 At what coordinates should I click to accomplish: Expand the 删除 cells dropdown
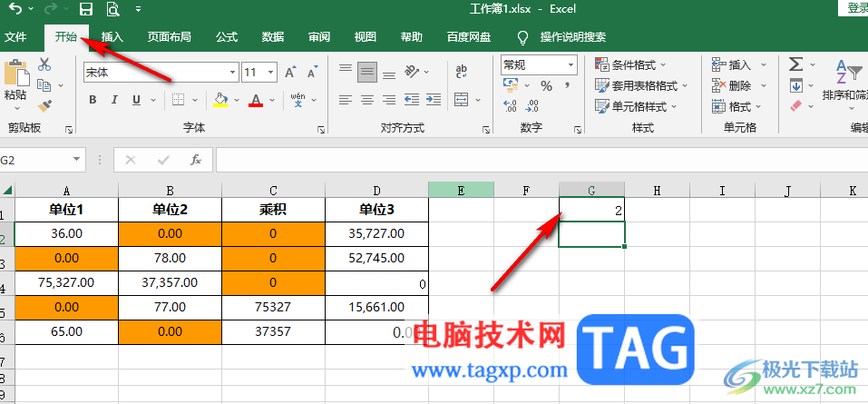pyautogui.click(x=764, y=85)
